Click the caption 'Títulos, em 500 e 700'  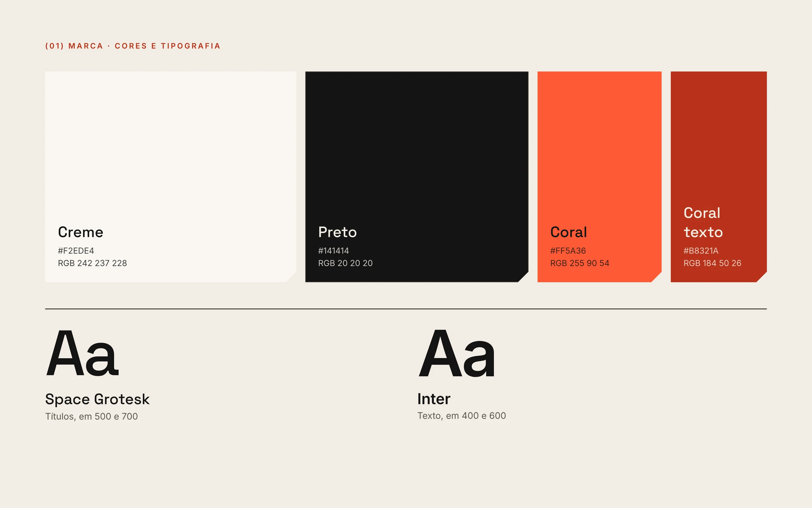pos(91,416)
